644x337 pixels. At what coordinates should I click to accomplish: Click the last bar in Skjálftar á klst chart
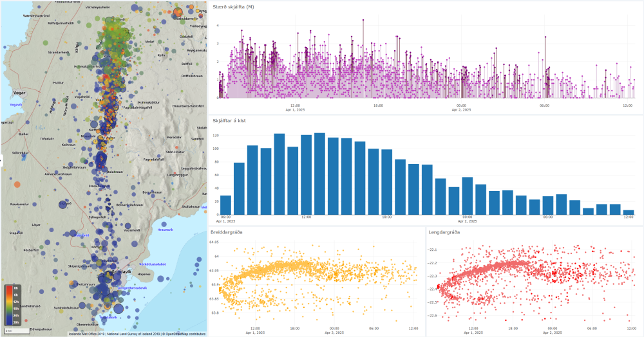pyautogui.click(x=629, y=212)
